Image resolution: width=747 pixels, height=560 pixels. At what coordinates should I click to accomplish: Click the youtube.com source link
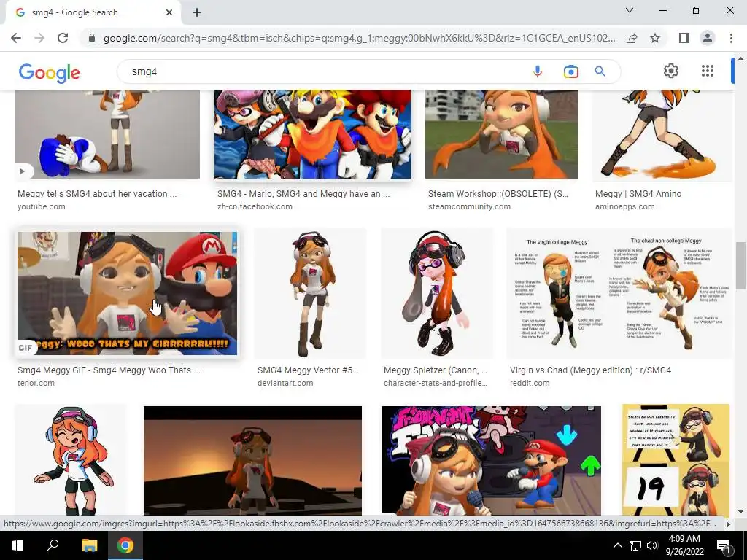click(42, 206)
